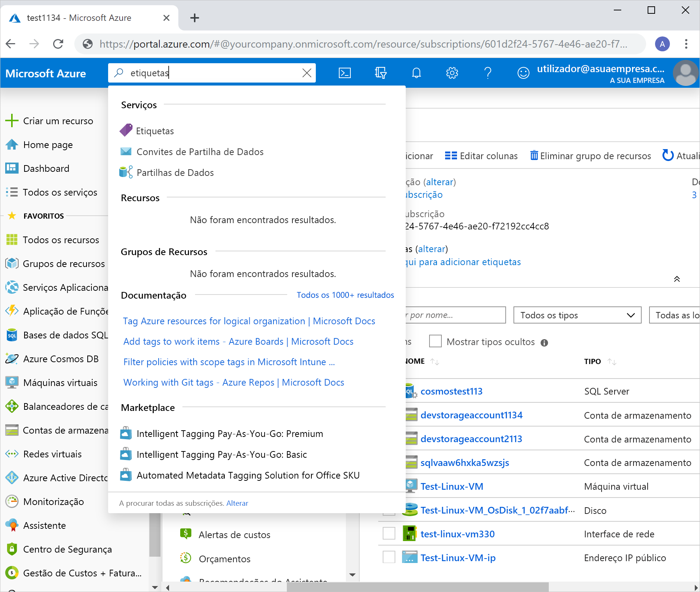This screenshot has width=700, height=592.
Task: Click into the etiquetas search field
Action: pos(212,73)
